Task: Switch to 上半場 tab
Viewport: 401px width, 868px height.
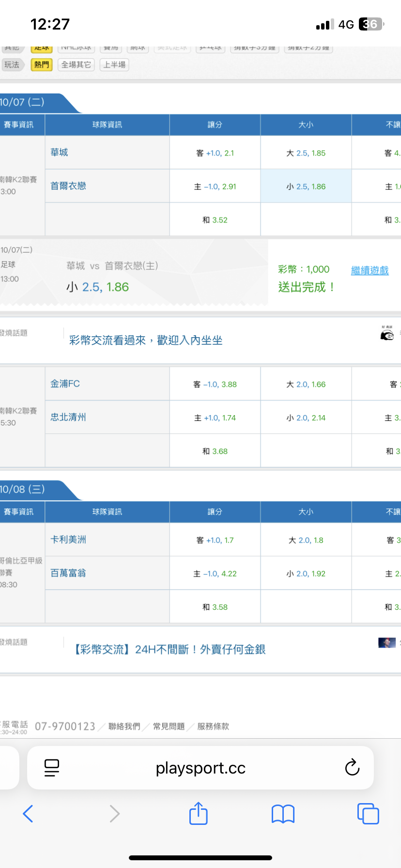Action: (114, 64)
